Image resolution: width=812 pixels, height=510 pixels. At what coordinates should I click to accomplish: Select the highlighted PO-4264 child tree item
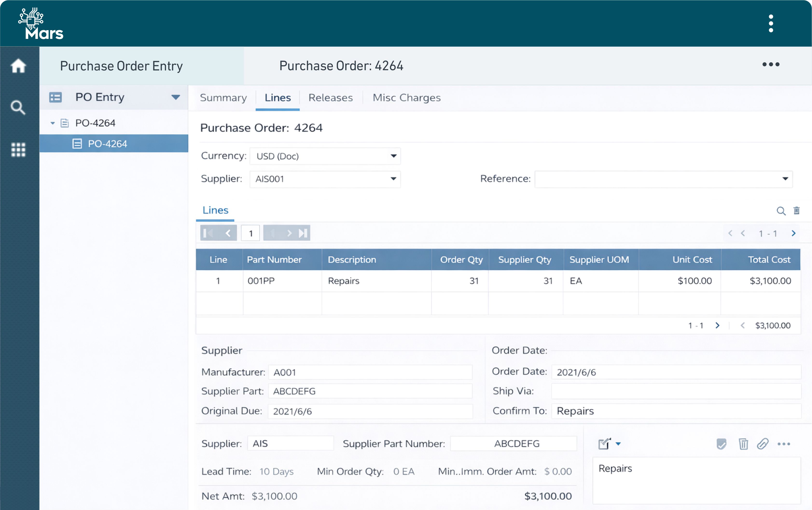[107, 144]
